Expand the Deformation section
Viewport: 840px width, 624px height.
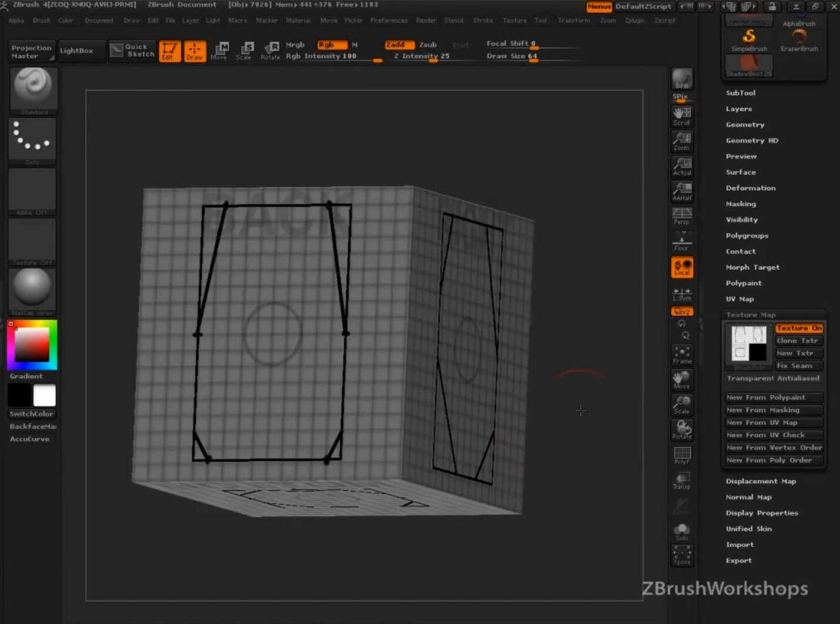tap(750, 188)
